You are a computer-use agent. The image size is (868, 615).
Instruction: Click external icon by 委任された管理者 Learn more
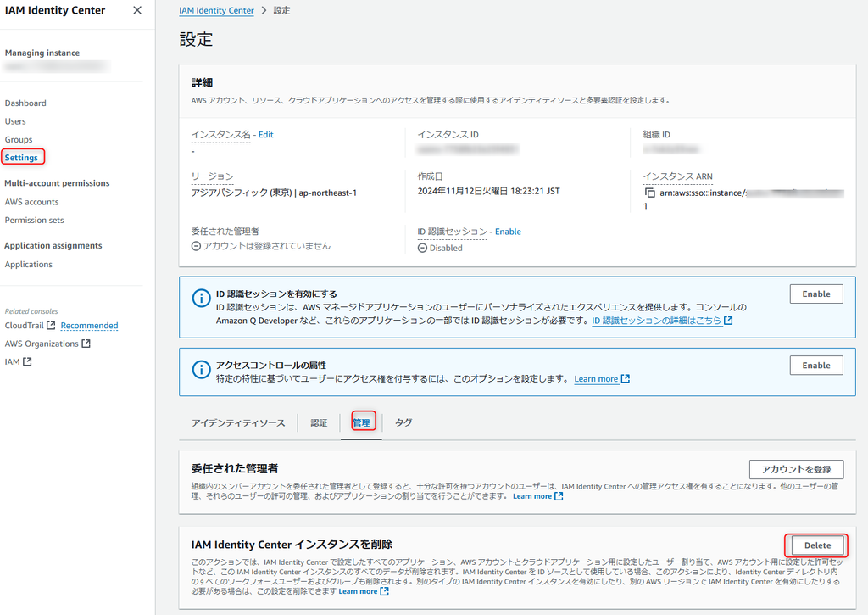point(559,496)
